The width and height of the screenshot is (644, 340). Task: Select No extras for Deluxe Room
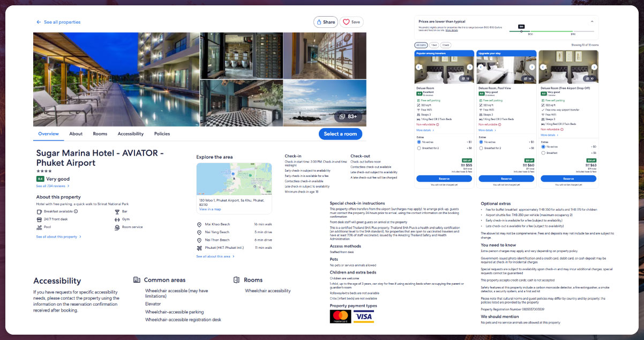419,142
